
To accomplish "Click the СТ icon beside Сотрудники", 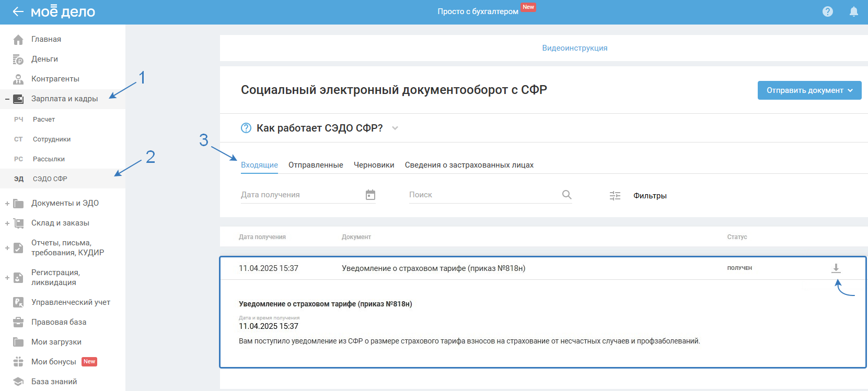I will click(19, 139).
